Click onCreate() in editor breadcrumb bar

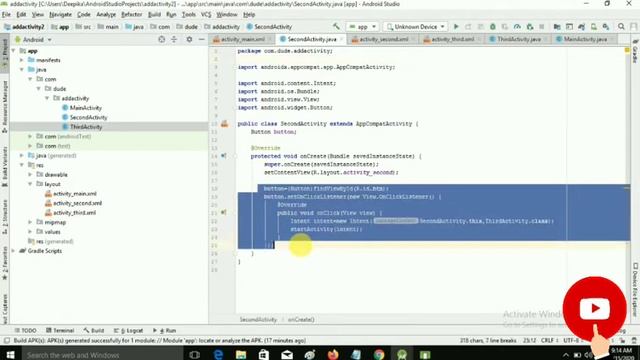coord(301,320)
